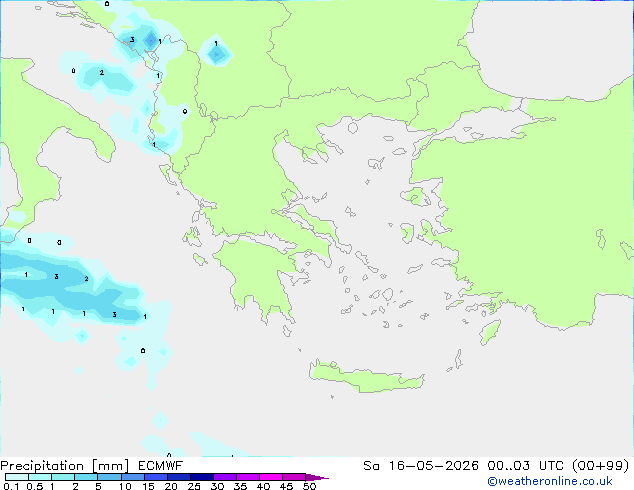This screenshot has height=490, width=634.
Task: Open the weatheronline.co.uk copyright link
Action: point(550,482)
